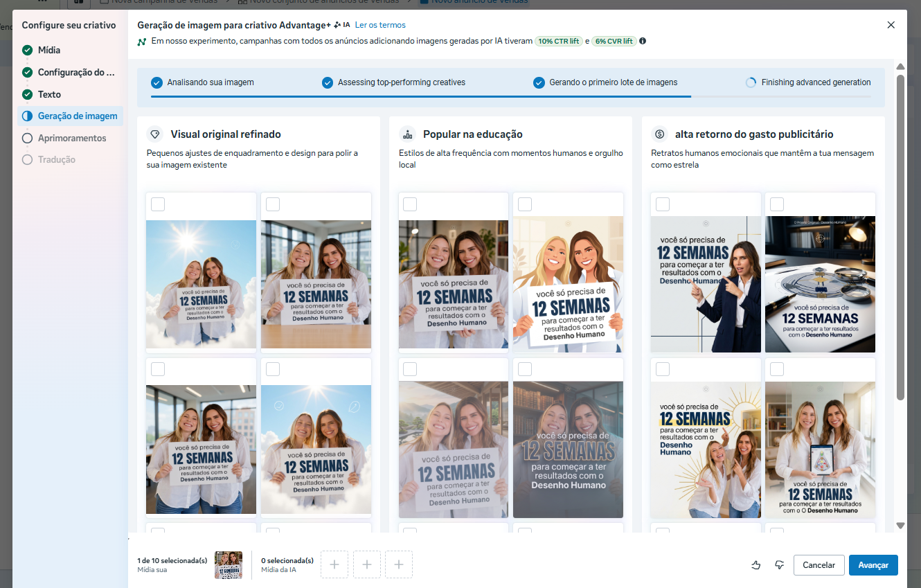The height and width of the screenshot is (588, 921).
Task: Close the image generation dialog with the X
Action: 891,25
